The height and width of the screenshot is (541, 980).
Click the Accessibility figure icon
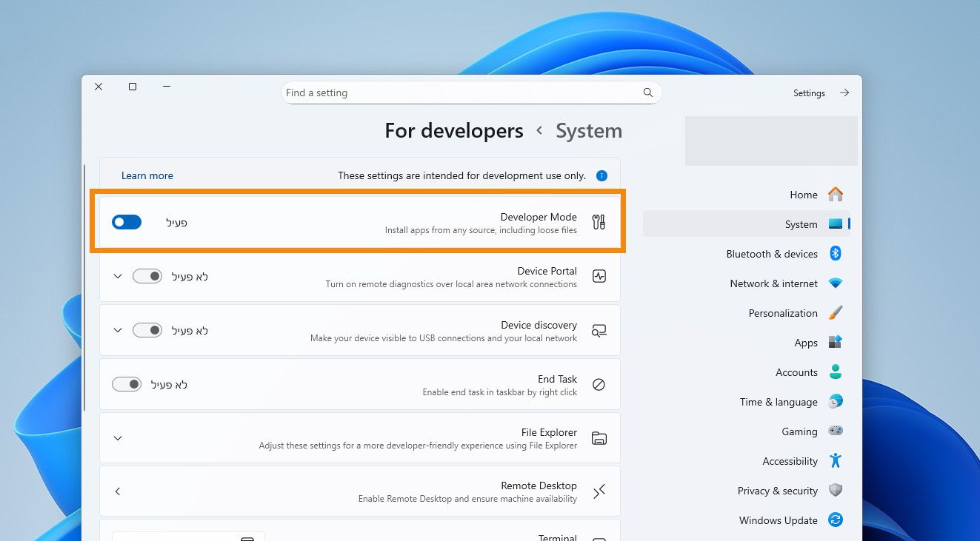836,461
